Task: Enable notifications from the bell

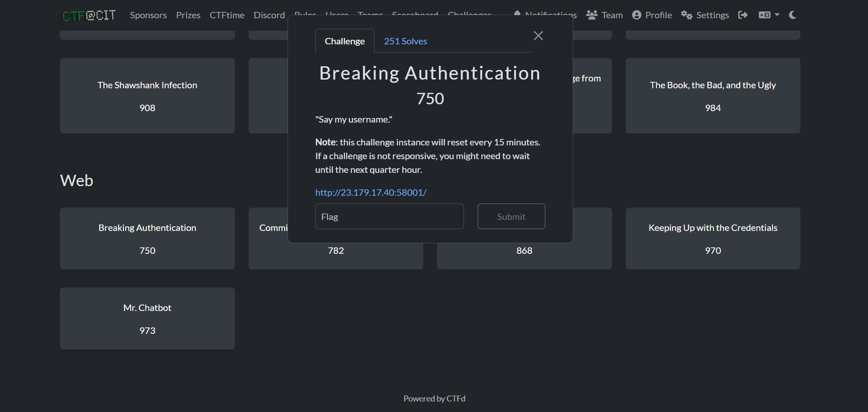Action: click(517, 14)
